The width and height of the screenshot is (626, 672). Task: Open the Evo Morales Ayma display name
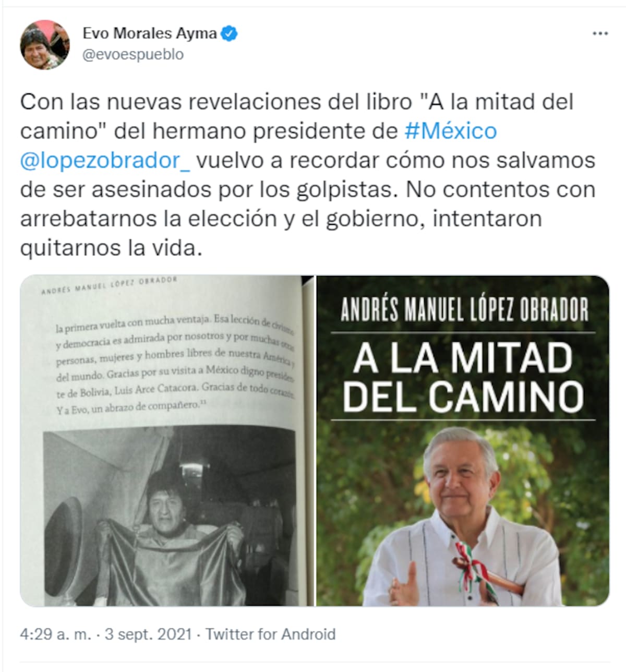click(150, 33)
